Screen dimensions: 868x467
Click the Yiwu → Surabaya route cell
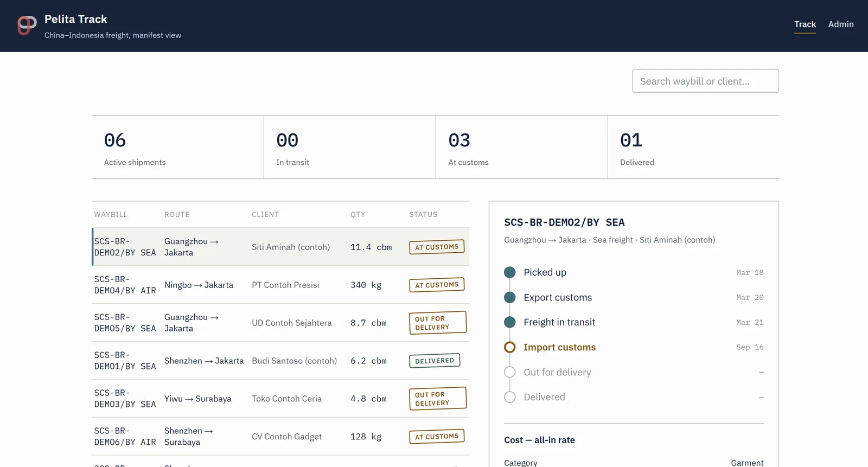(x=198, y=399)
